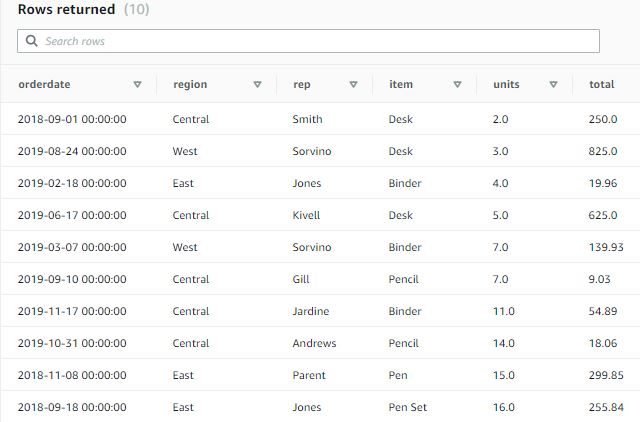Click the search magnifier icon
Image resolution: width=640 pixels, height=422 pixels.
click(x=32, y=41)
